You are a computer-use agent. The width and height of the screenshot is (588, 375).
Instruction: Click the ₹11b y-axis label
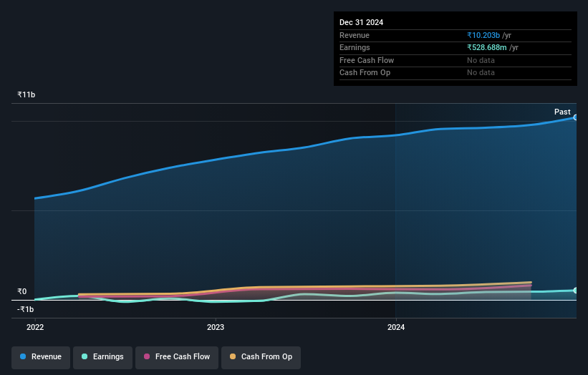tap(26, 94)
